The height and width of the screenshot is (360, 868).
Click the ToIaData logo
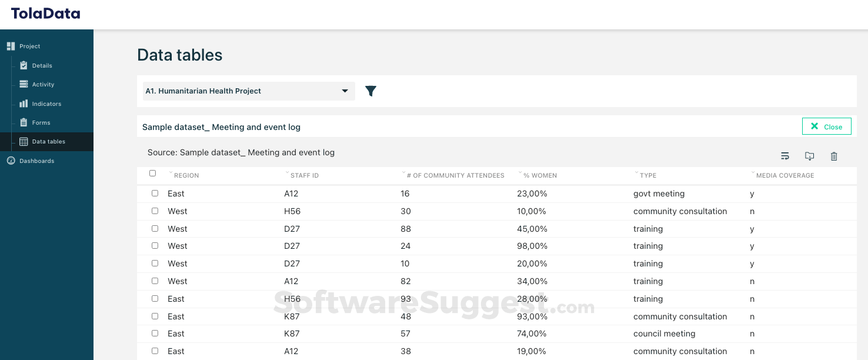(x=45, y=14)
